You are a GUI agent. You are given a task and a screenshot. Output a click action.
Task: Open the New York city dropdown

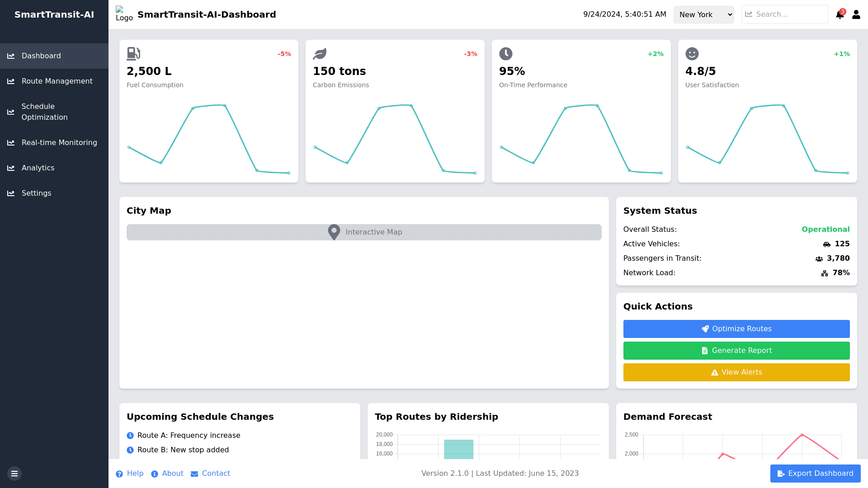703,14
